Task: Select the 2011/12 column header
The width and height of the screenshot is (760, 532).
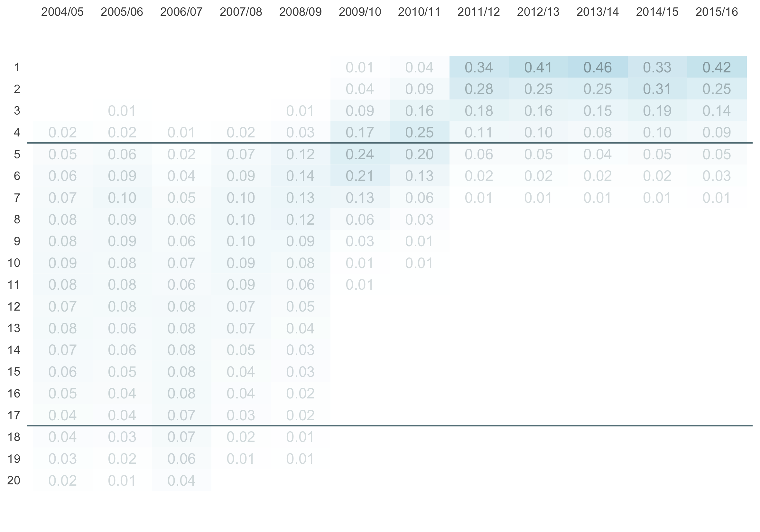Action: 479,12
